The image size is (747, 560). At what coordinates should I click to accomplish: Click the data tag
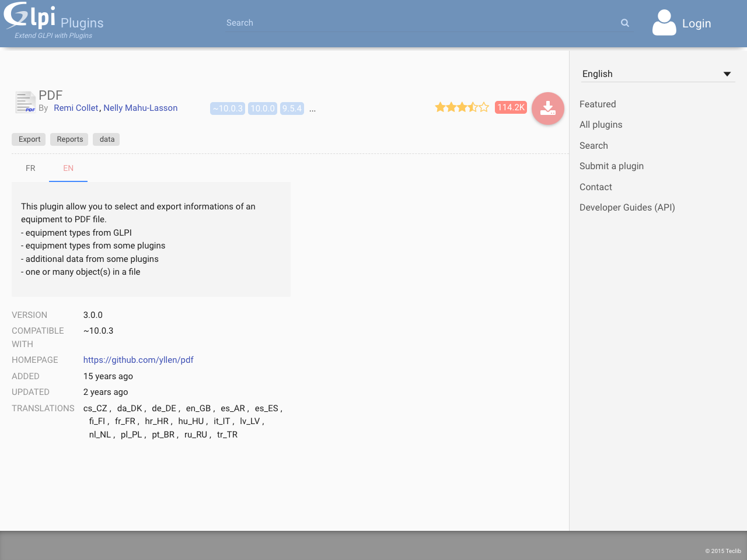(x=107, y=139)
